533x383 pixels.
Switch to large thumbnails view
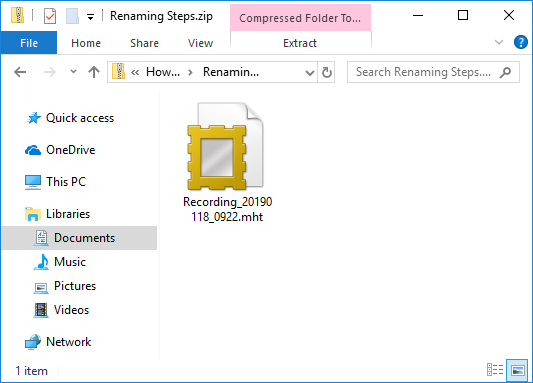click(x=517, y=369)
